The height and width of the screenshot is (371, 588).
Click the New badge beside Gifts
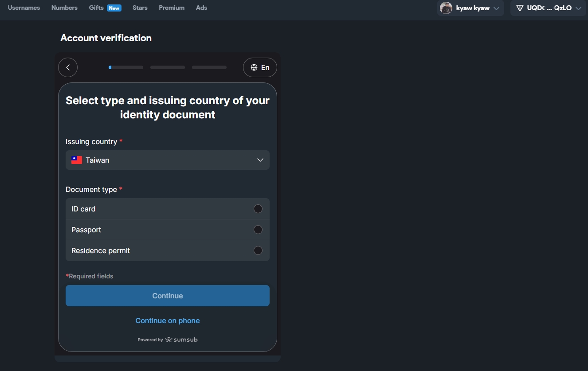click(114, 8)
